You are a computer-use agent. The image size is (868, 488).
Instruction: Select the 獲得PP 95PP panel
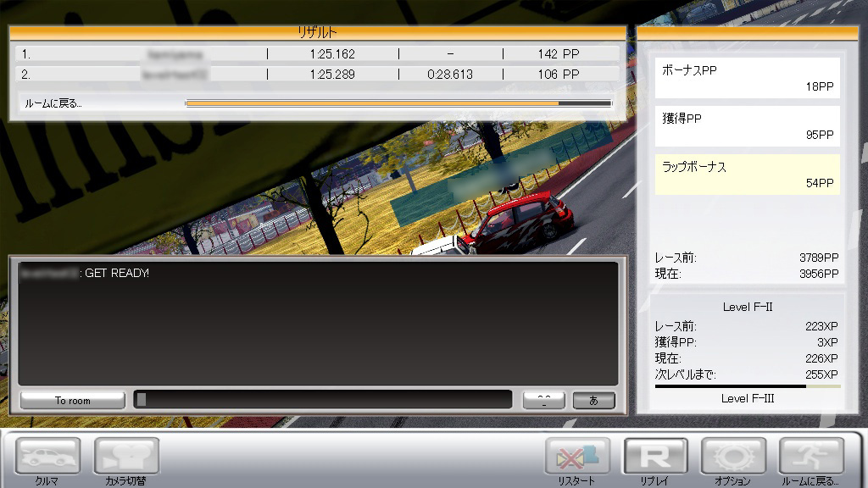pos(748,126)
